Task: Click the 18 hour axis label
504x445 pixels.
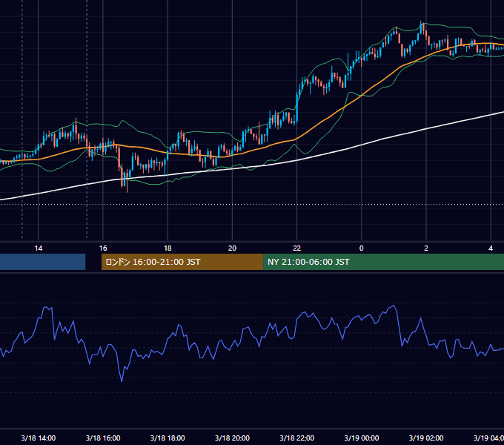Action: pos(168,248)
